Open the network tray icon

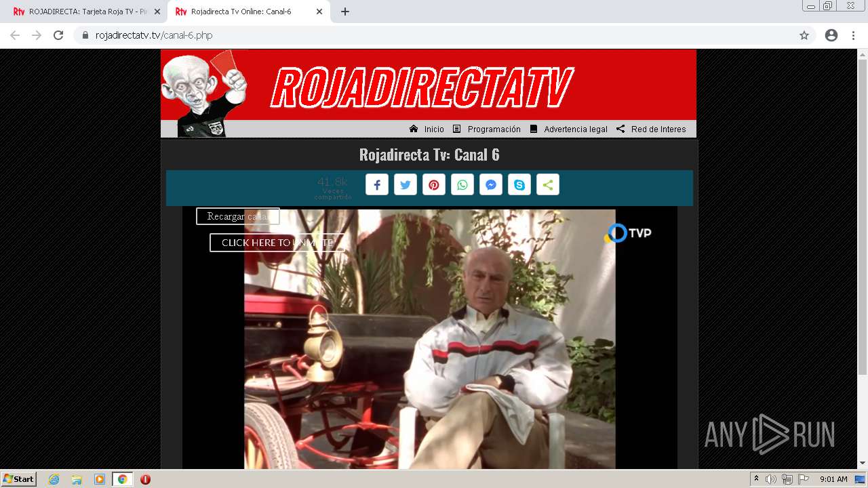point(787,479)
